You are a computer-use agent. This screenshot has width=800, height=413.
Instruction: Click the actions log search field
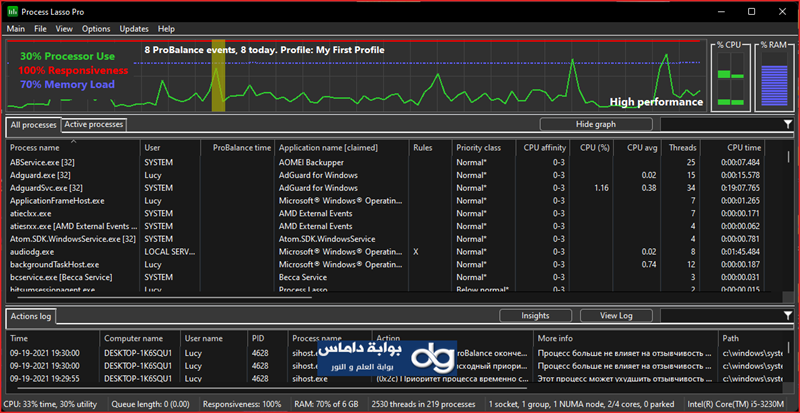[x=721, y=315]
